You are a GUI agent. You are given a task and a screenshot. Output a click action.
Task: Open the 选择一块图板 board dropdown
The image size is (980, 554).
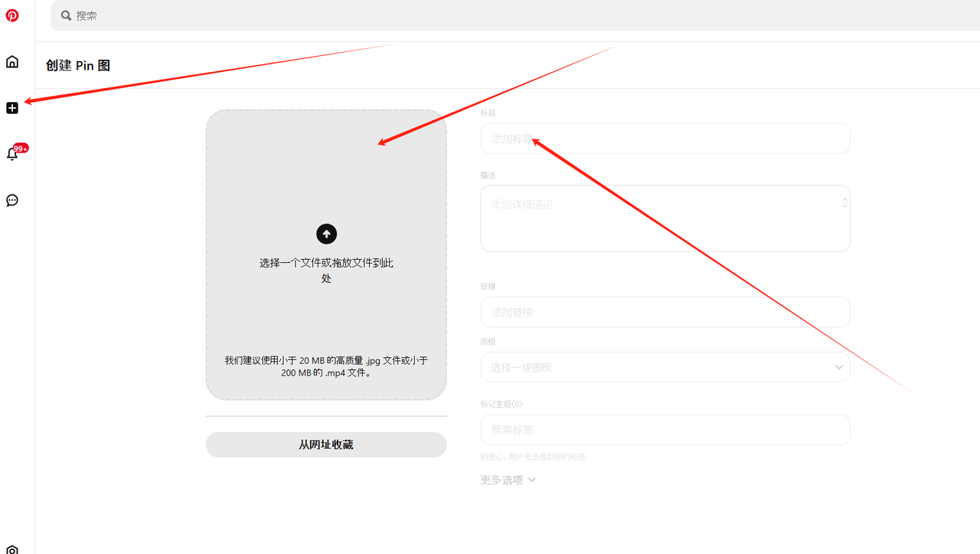tap(665, 367)
